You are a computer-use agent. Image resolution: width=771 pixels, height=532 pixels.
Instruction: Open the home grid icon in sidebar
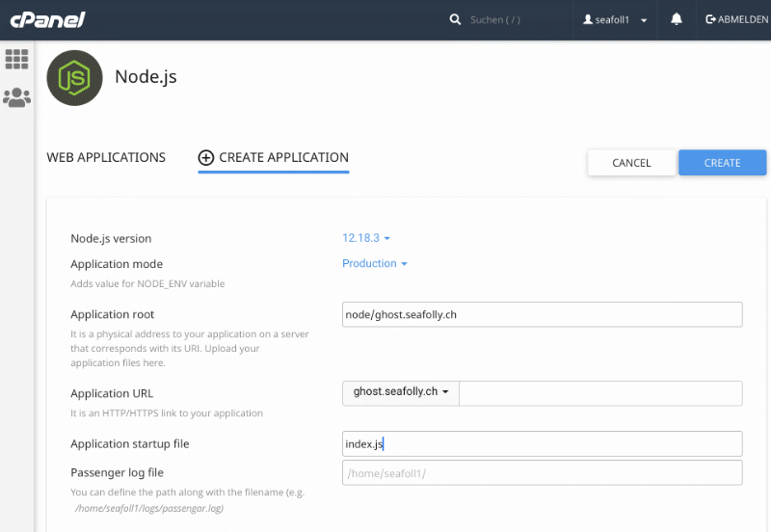(x=16, y=60)
